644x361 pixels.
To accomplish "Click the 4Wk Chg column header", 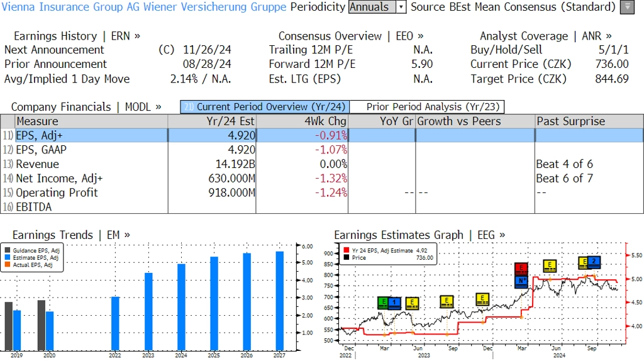I will click(302, 121).
